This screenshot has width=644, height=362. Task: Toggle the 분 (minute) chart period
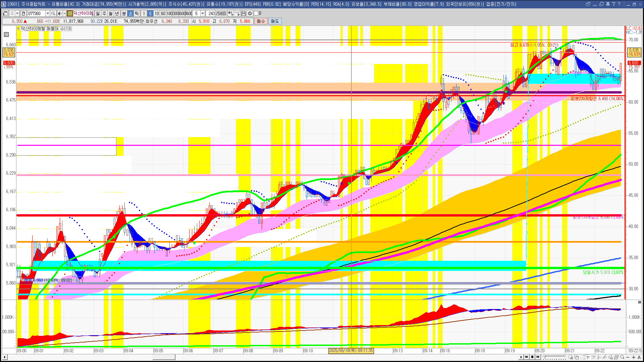tap(124, 13)
